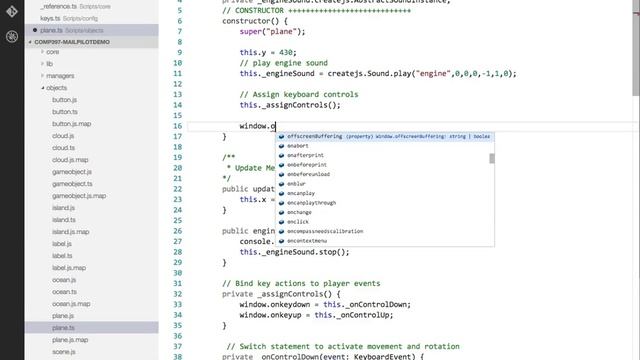640x360 pixels.
Task: Open the Debug view icon
Action: tap(12, 36)
